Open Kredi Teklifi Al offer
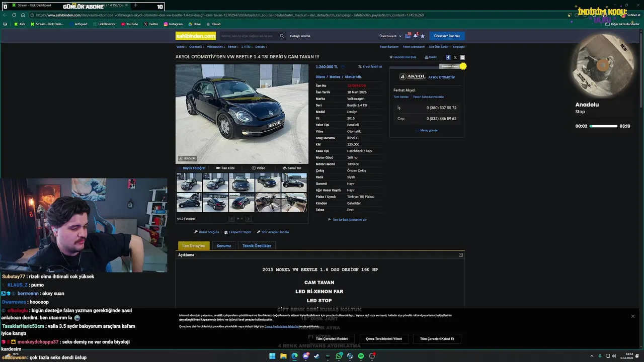This screenshot has height=362, width=644. point(370,66)
